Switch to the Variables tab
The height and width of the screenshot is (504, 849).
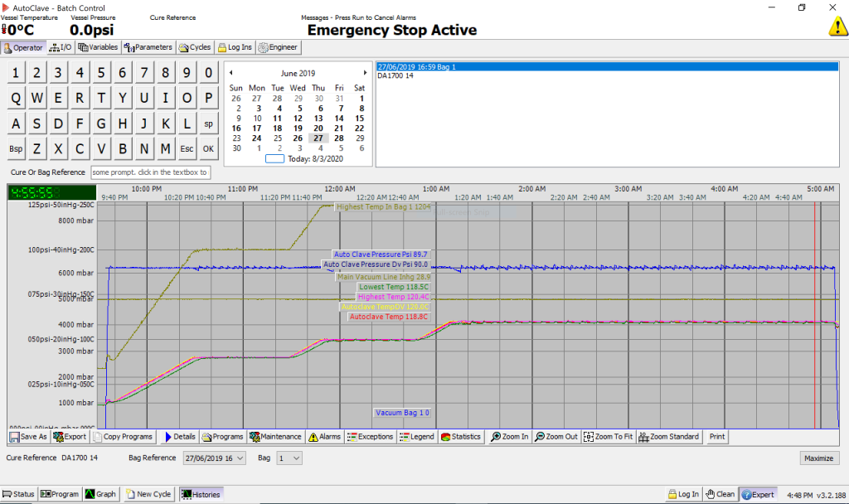click(98, 47)
